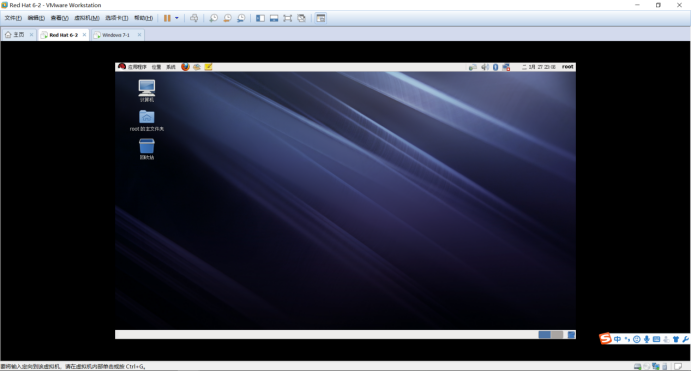Click the CD/DVD device icon in status bar
692x372 pixels.
[647, 367]
